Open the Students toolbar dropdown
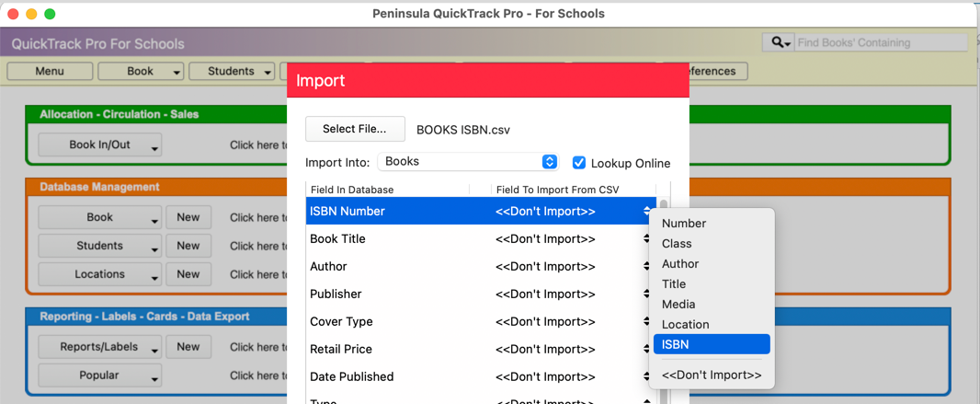Image resolution: width=980 pixels, height=404 pixels. pyautogui.click(x=232, y=71)
